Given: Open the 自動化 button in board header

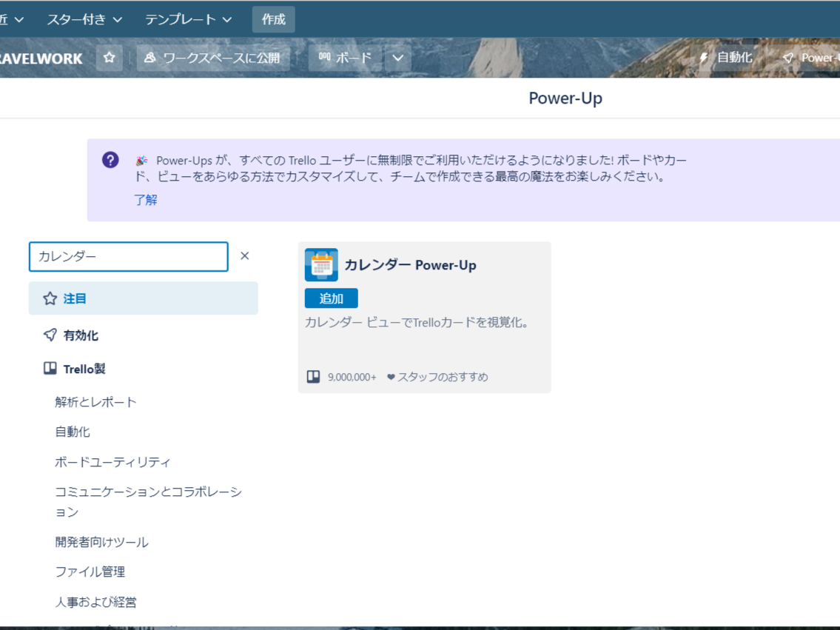Looking at the screenshot, I should (x=726, y=57).
